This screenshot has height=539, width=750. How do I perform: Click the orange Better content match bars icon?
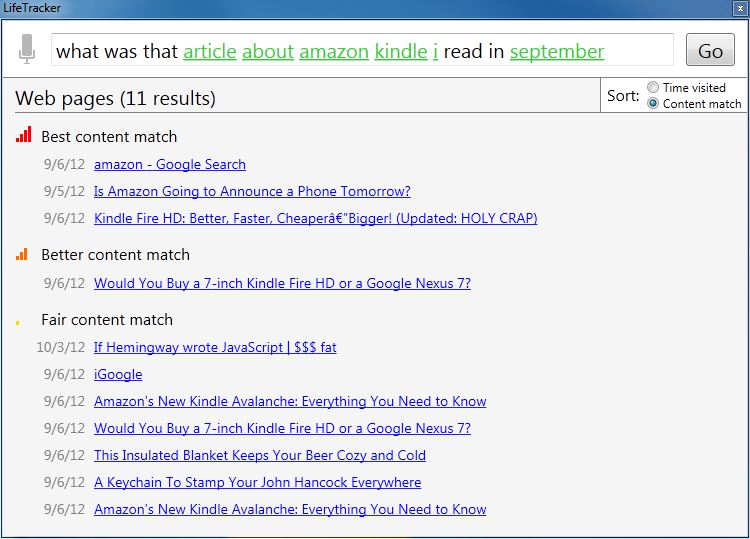(22, 254)
